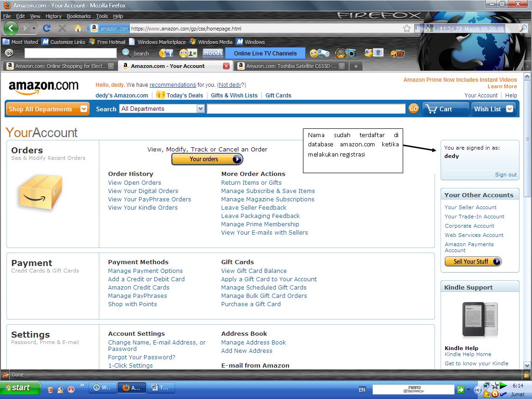Click the Online Live TV Channels button
This screenshot has width=532, height=399.
click(266, 53)
